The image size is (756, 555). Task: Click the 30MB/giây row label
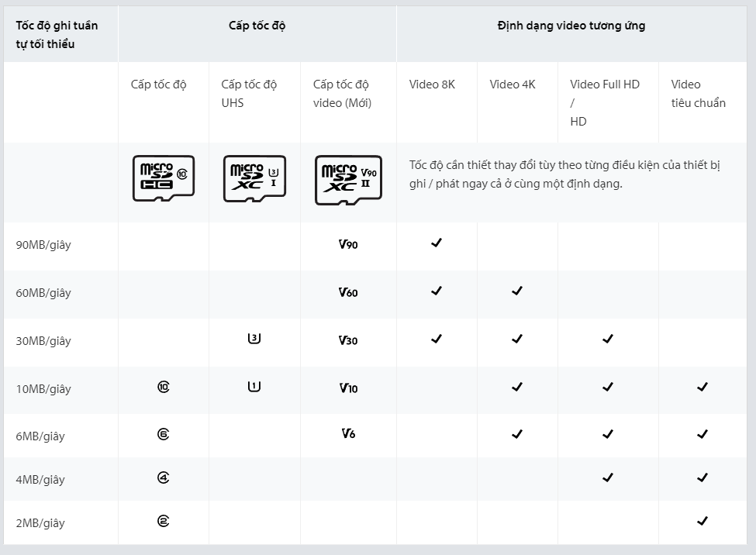tap(43, 341)
